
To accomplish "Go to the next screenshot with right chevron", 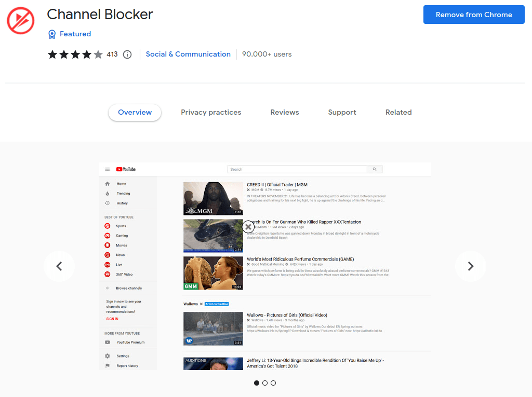I will (471, 266).
